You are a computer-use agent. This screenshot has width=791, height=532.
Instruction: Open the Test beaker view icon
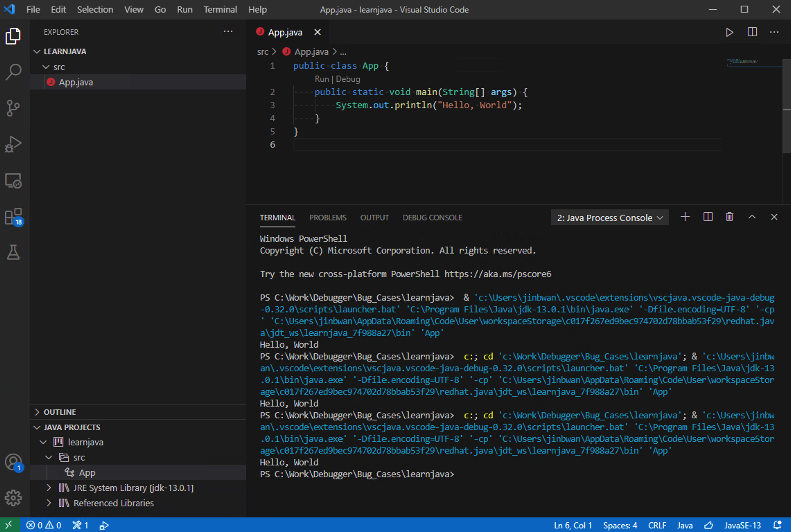(x=13, y=252)
